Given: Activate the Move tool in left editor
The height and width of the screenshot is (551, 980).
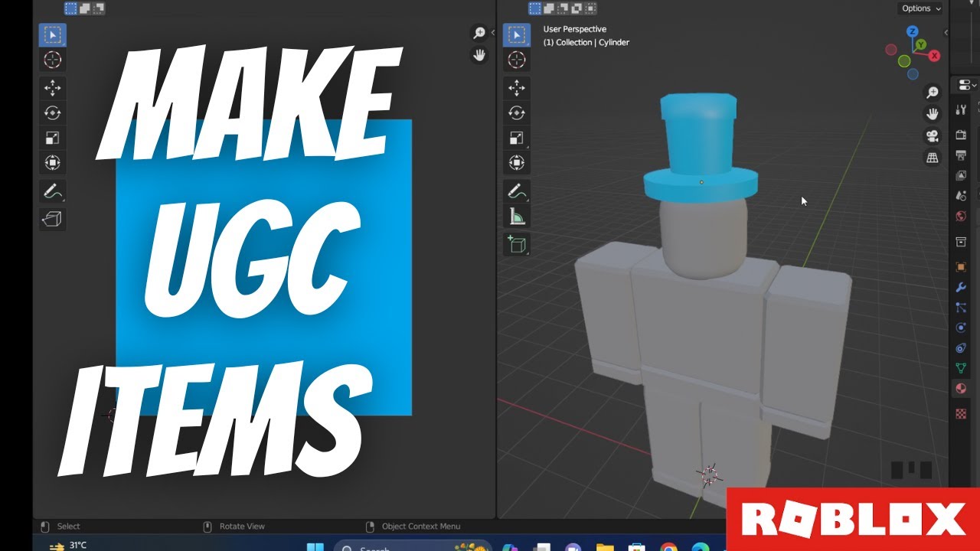Looking at the screenshot, I should [52, 87].
